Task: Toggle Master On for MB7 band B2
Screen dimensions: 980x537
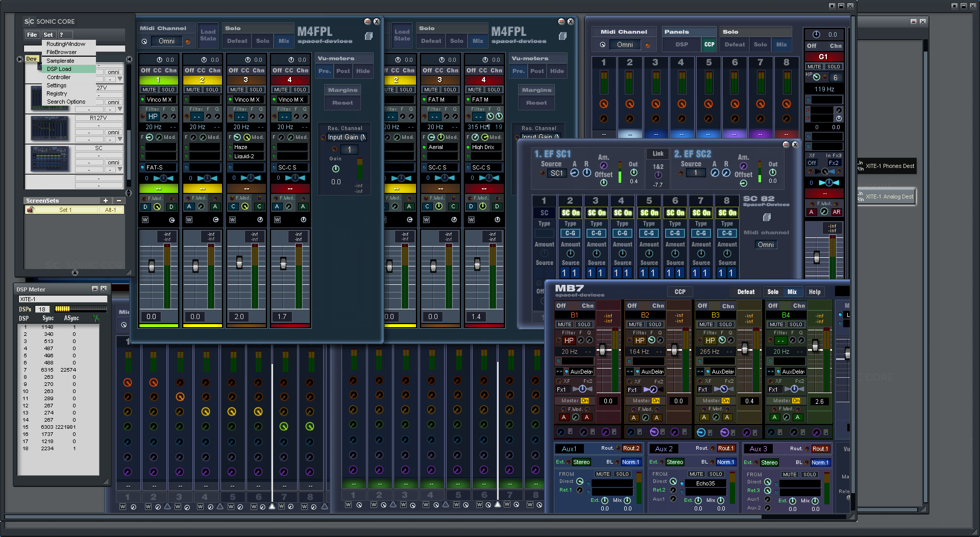Action: [655, 401]
